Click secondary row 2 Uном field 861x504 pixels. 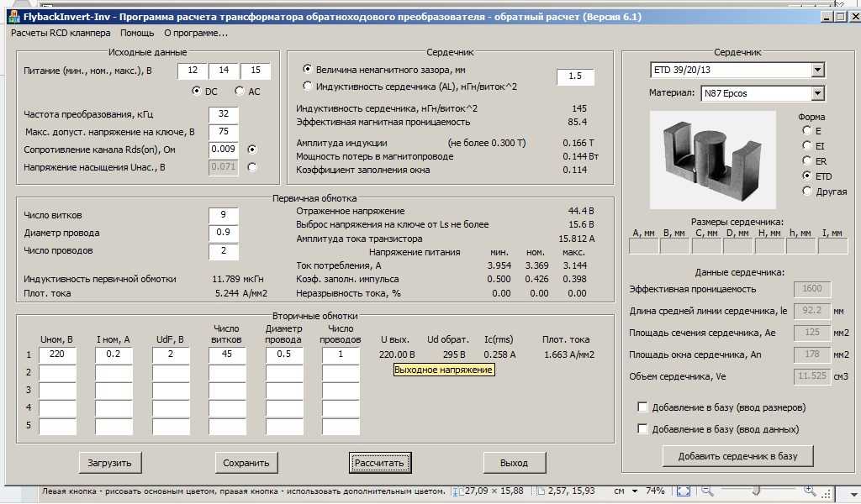pyautogui.click(x=58, y=373)
